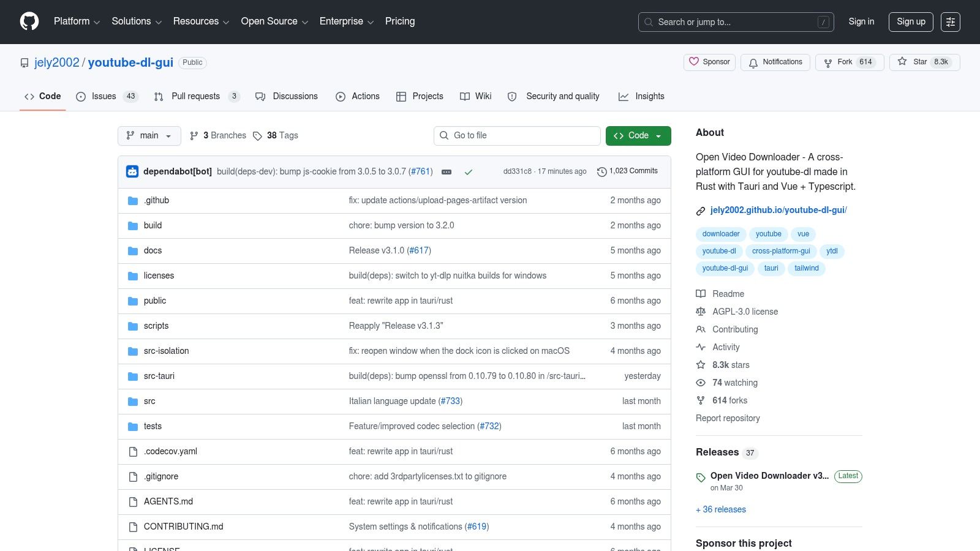Expand the Enterprise menu

coord(347,21)
